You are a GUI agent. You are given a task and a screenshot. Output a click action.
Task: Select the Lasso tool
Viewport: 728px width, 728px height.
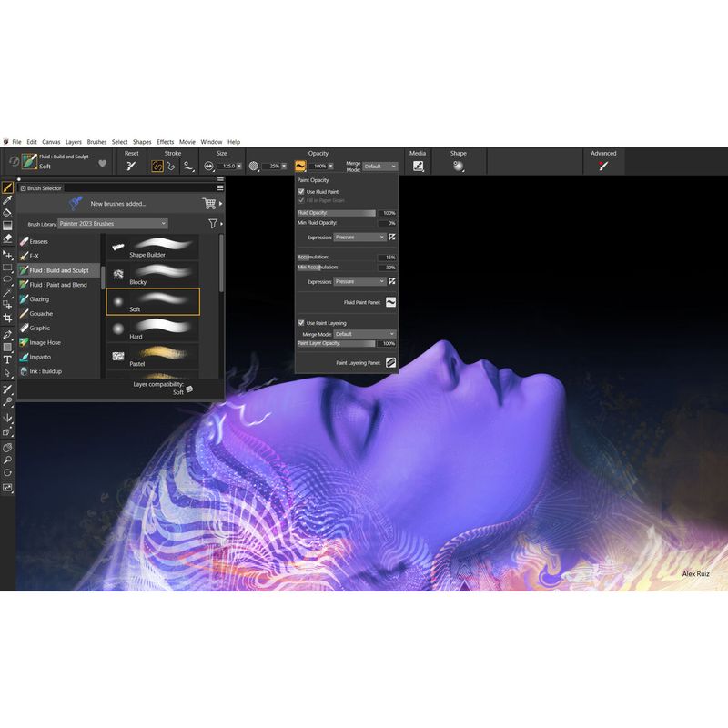[7, 280]
